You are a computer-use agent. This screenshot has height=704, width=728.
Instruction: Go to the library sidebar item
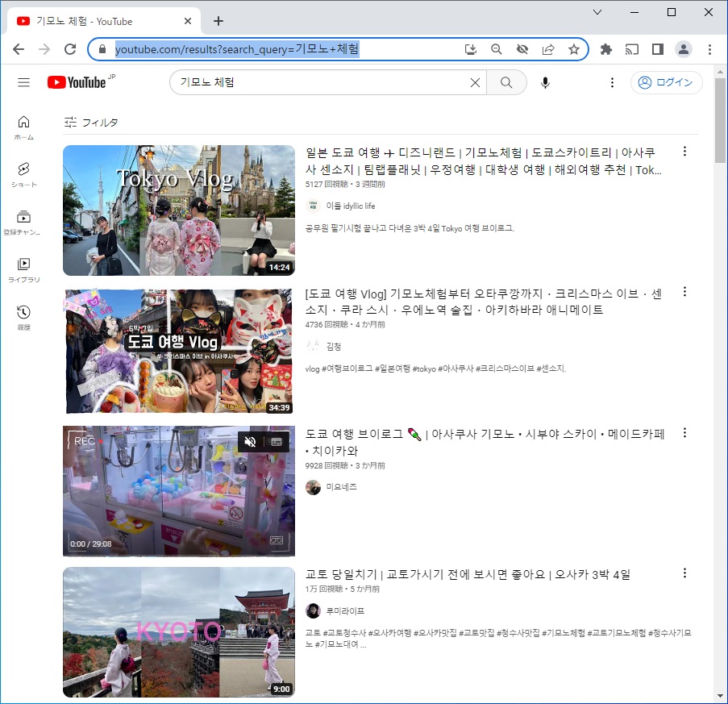tap(23, 269)
